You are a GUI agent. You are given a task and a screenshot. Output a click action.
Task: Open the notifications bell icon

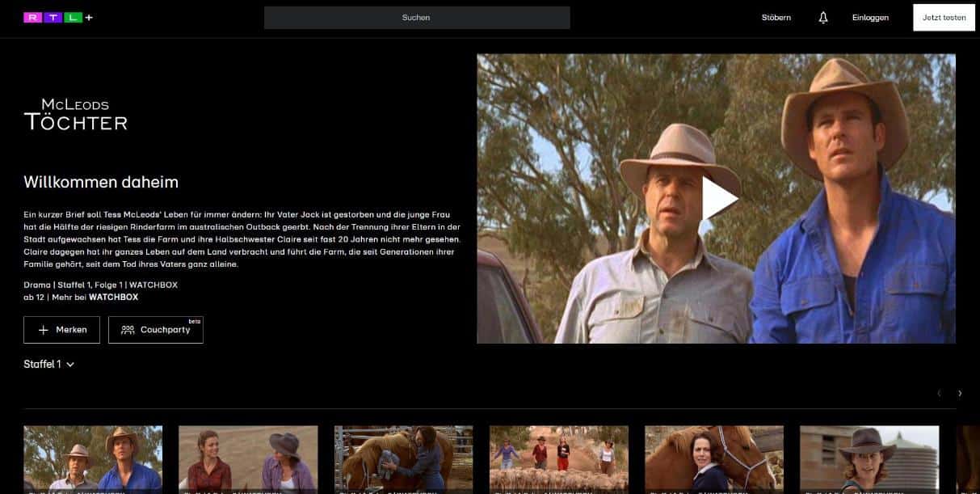click(x=823, y=18)
